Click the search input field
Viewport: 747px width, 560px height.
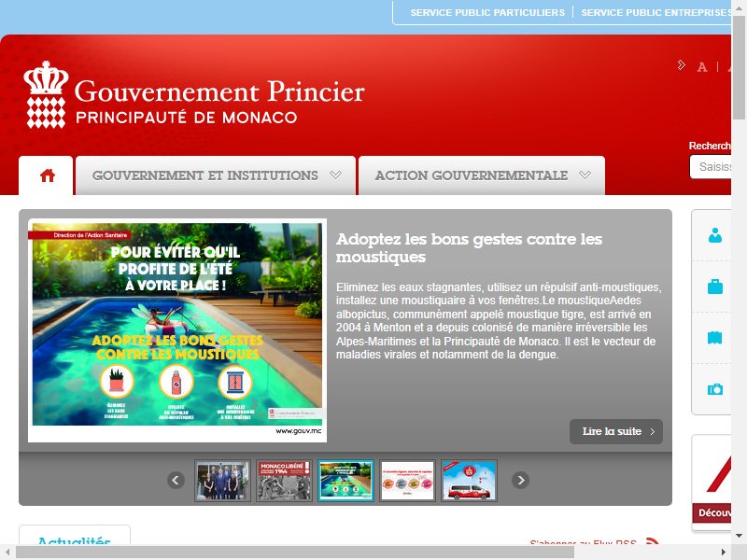[711, 167]
